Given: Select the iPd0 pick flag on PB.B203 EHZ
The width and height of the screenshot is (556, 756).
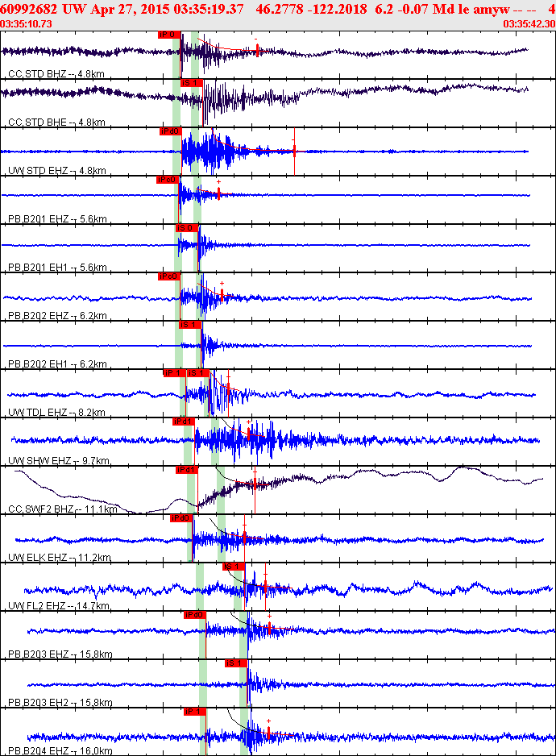Looking at the screenshot, I should pyautogui.click(x=195, y=615).
